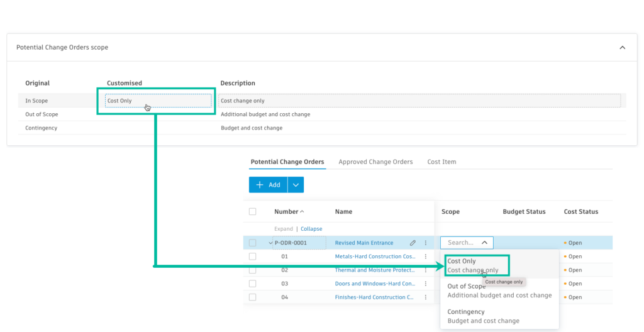This screenshot has width=644, height=332.
Task: Open the Revised Main Entrance link
Action: 364,243
